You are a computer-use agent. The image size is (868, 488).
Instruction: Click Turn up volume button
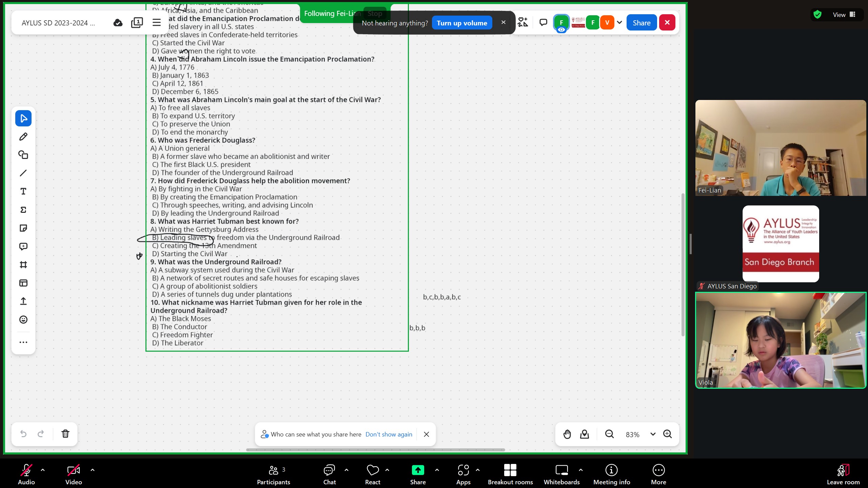click(462, 23)
